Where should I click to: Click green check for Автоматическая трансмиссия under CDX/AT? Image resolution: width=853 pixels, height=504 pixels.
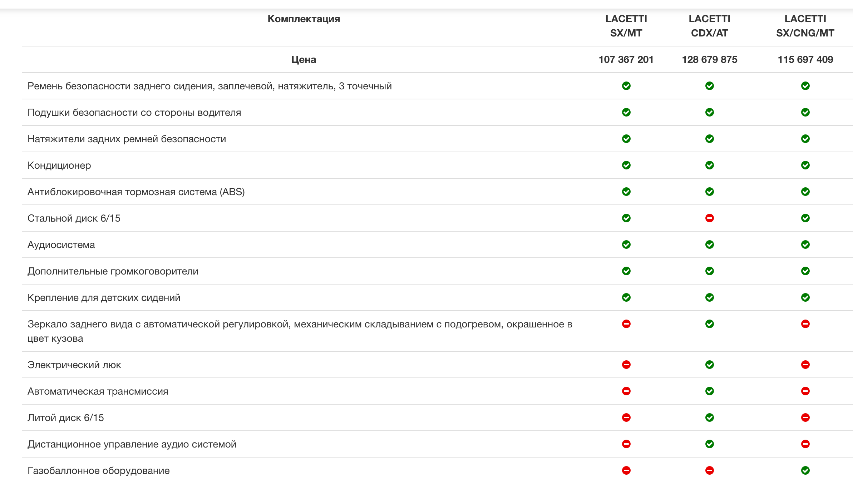pos(709,391)
